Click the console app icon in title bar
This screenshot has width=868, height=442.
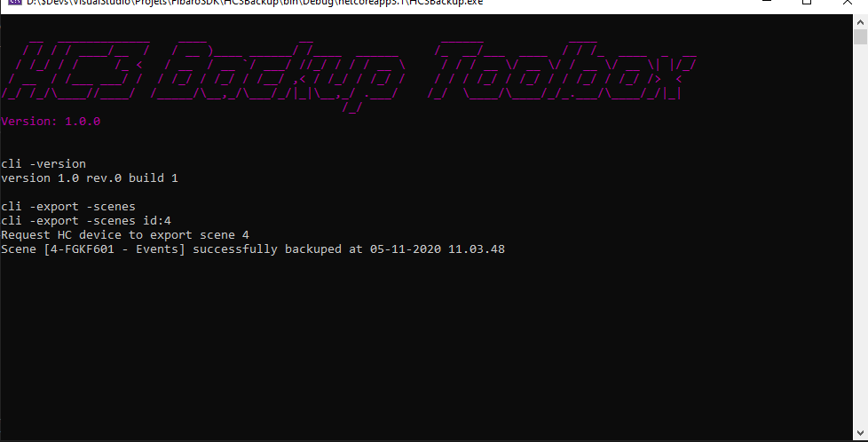pyautogui.click(x=15, y=2)
